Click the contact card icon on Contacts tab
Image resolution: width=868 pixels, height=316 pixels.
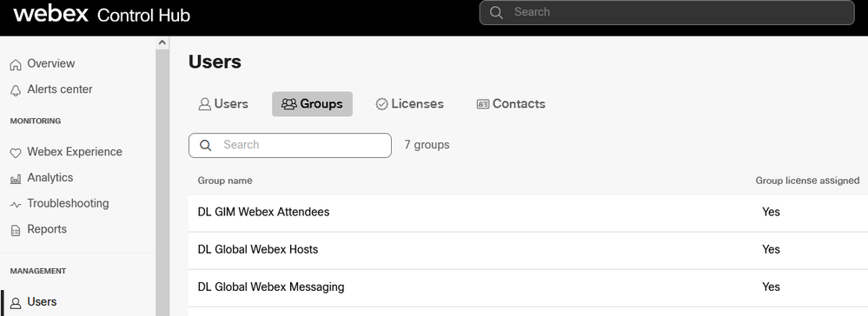pyautogui.click(x=483, y=104)
